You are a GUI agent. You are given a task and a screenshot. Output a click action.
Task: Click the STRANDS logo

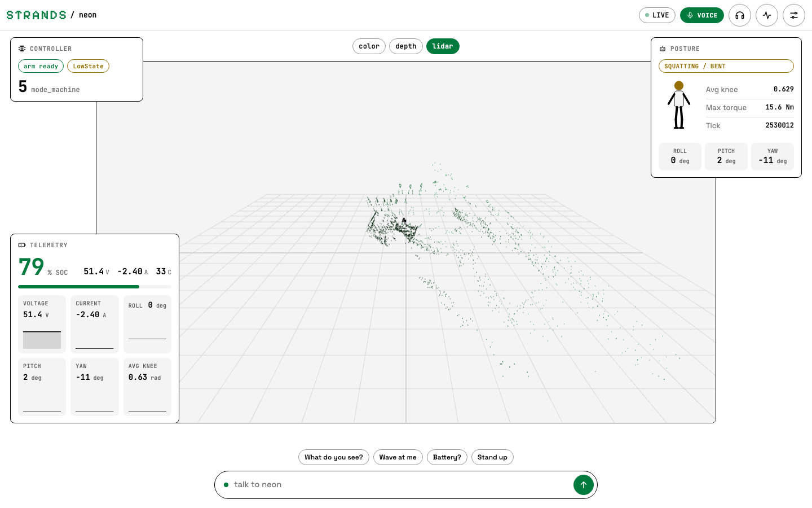pyautogui.click(x=37, y=15)
